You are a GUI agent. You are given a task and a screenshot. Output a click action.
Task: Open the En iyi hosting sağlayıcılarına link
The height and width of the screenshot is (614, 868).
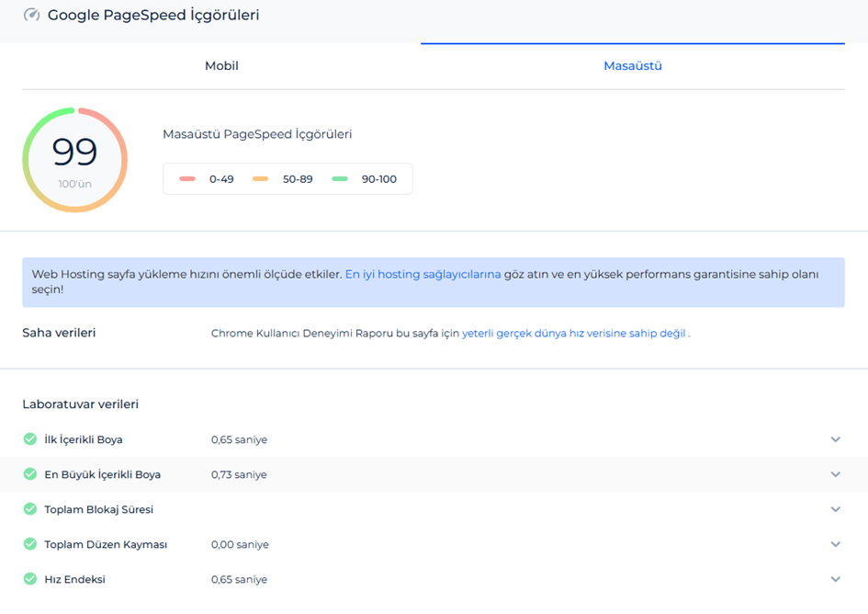[x=423, y=274]
